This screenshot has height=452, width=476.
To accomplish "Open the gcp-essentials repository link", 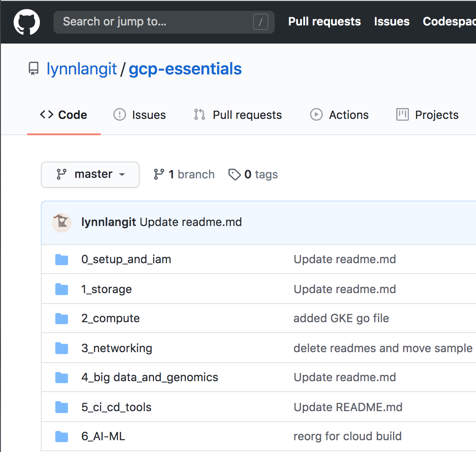I will tap(185, 69).
